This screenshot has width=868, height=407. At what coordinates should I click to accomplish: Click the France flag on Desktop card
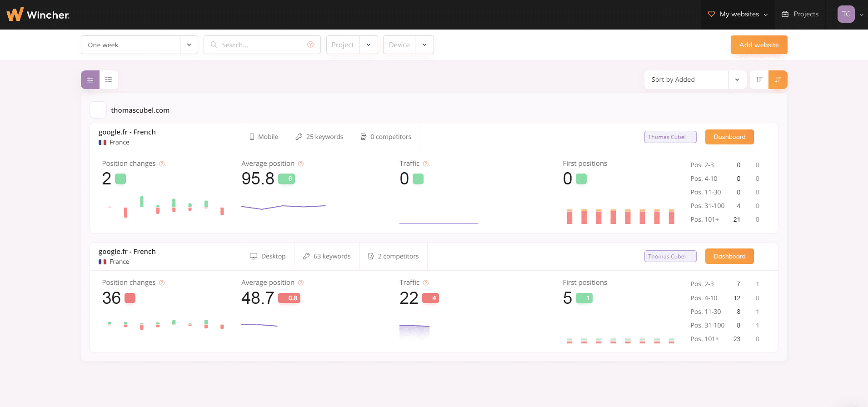102,262
